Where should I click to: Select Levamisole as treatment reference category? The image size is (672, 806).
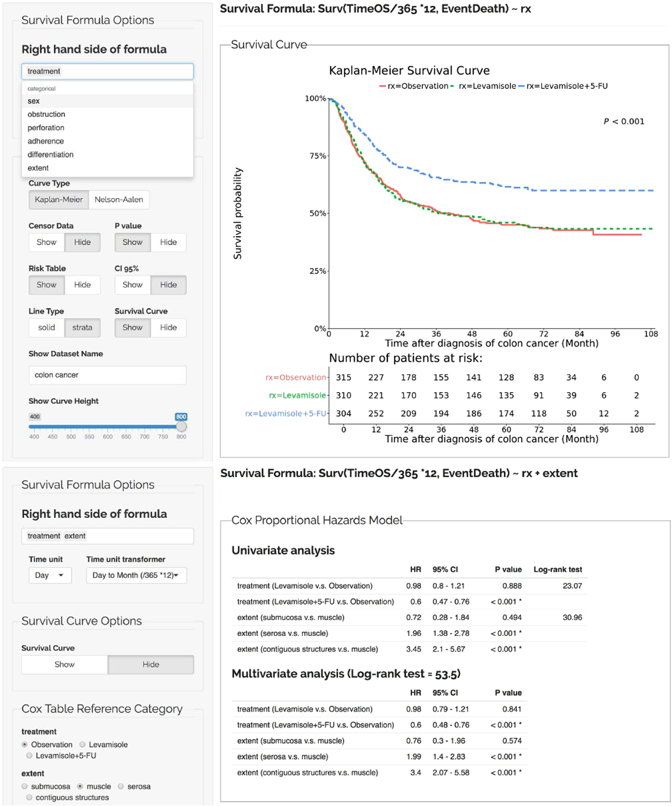point(83,744)
